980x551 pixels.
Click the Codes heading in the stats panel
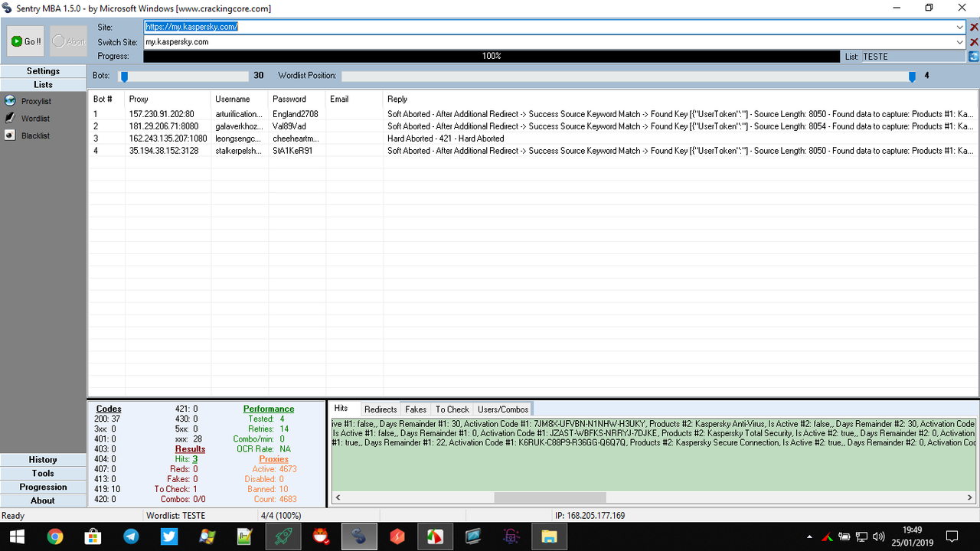pos(109,409)
